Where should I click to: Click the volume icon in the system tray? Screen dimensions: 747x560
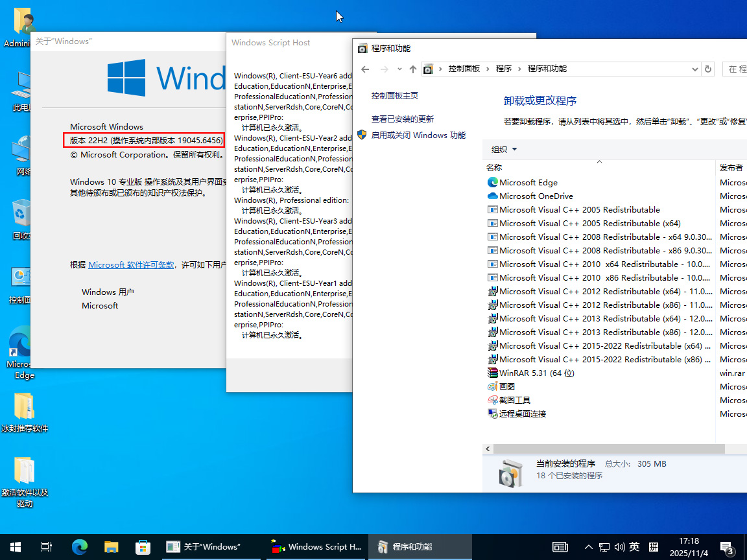[619, 547]
